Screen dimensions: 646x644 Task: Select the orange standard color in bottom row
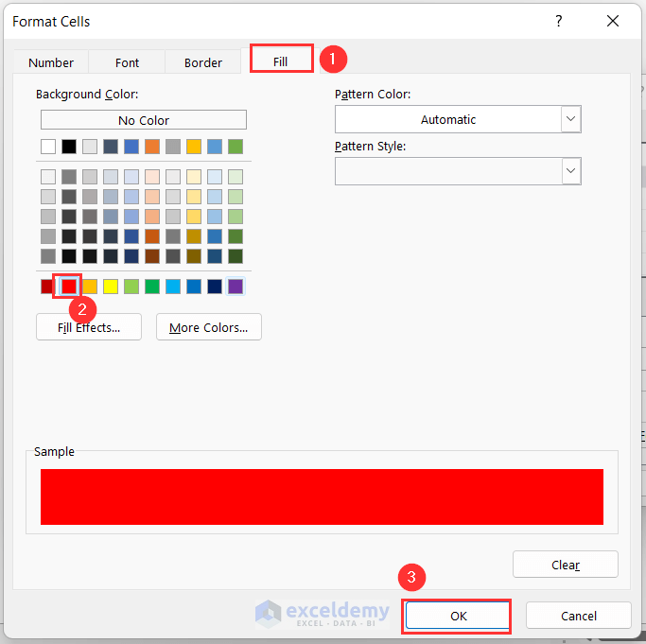(x=90, y=286)
